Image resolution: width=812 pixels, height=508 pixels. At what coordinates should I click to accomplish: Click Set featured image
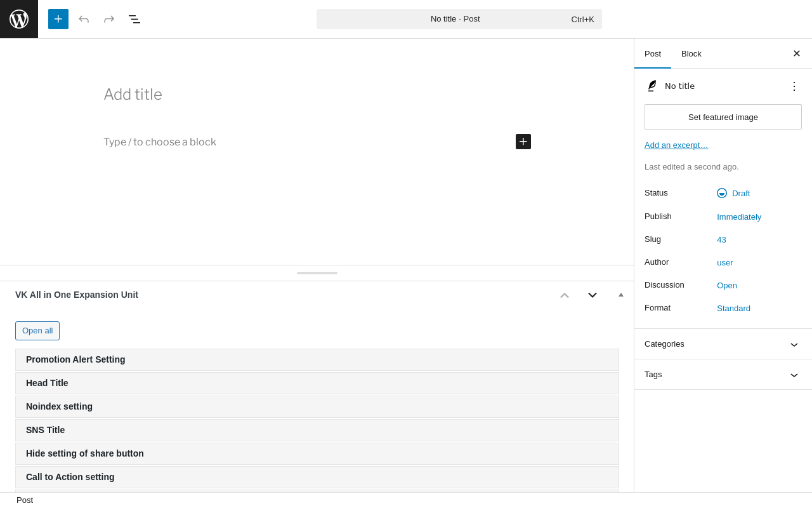723,117
